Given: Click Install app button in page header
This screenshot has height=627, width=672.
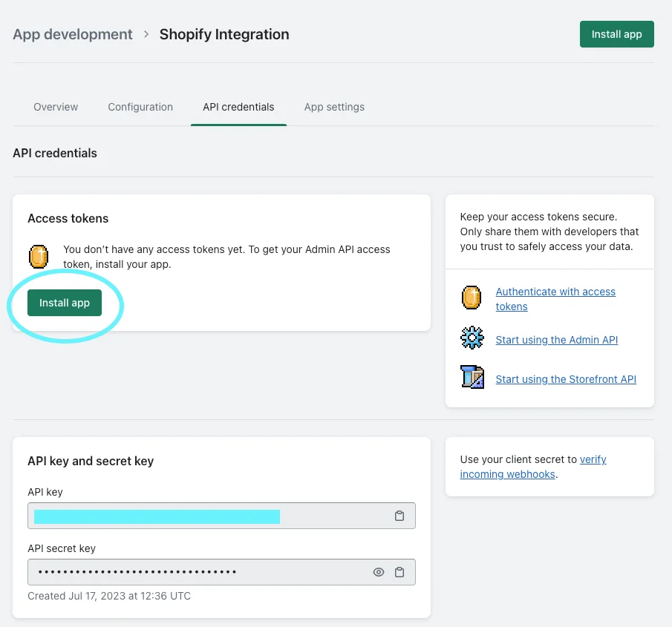Looking at the screenshot, I should (x=617, y=34).
